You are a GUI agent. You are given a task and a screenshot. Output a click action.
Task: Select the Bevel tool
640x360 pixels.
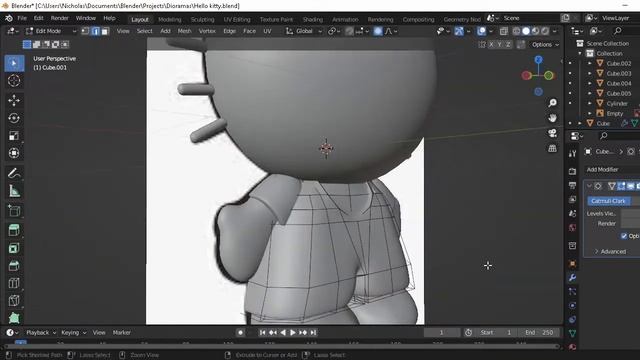(x=14, y=265)
